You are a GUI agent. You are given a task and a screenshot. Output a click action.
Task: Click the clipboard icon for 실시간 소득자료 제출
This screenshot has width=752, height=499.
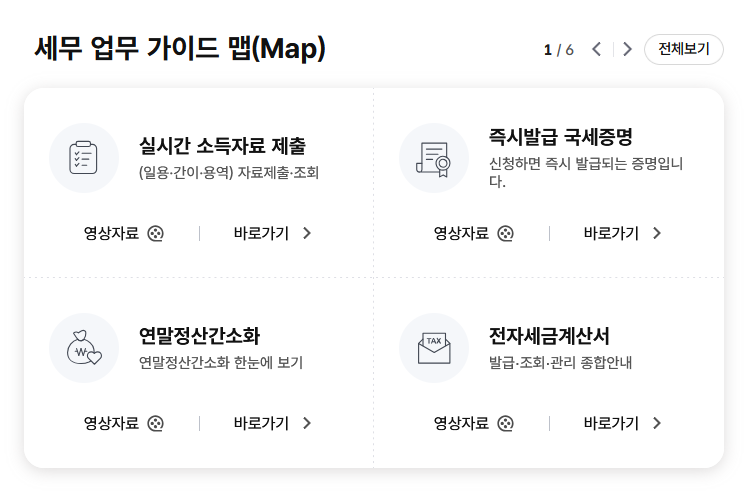pos(84,158)
